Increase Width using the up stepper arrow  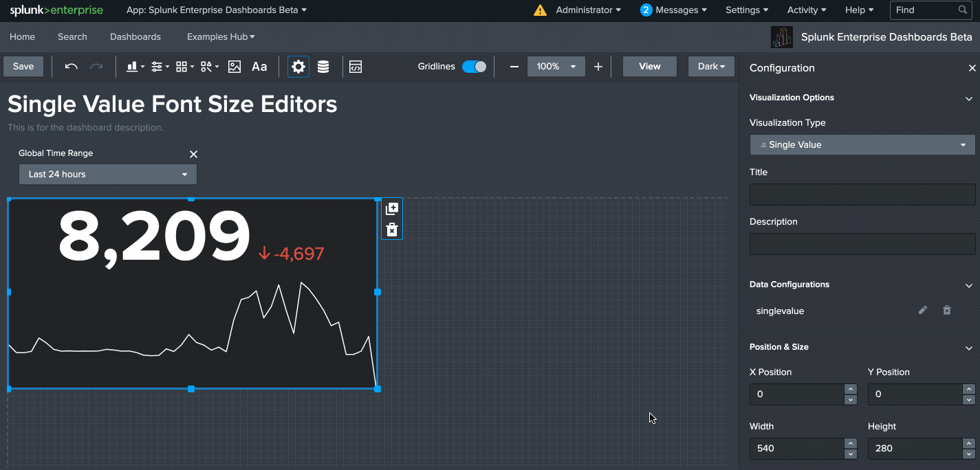pos(851,444)
